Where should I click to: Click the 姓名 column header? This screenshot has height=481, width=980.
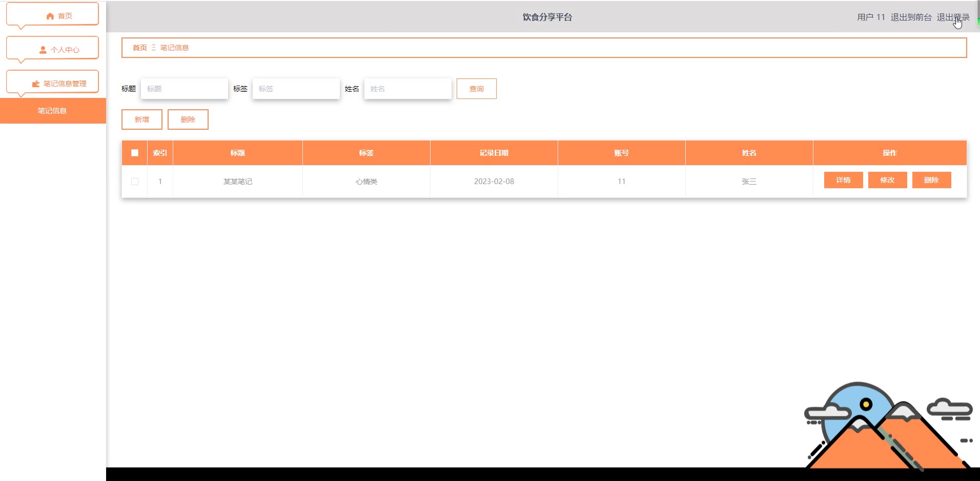click(x=749, y=153)
